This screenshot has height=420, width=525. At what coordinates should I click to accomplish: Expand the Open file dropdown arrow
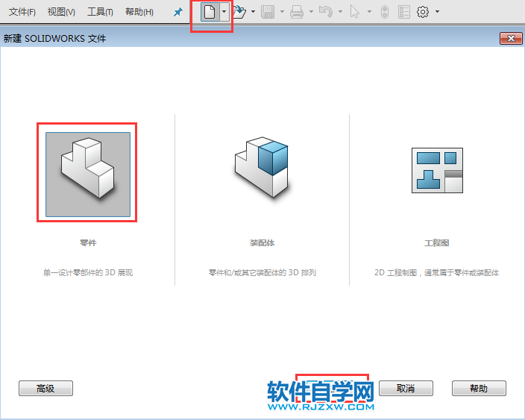pos(253,12)
